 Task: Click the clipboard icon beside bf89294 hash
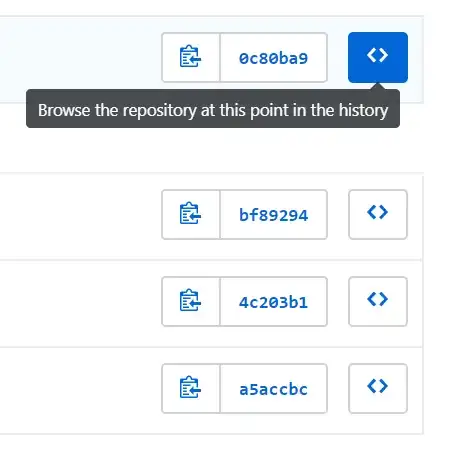coord(190,213)
